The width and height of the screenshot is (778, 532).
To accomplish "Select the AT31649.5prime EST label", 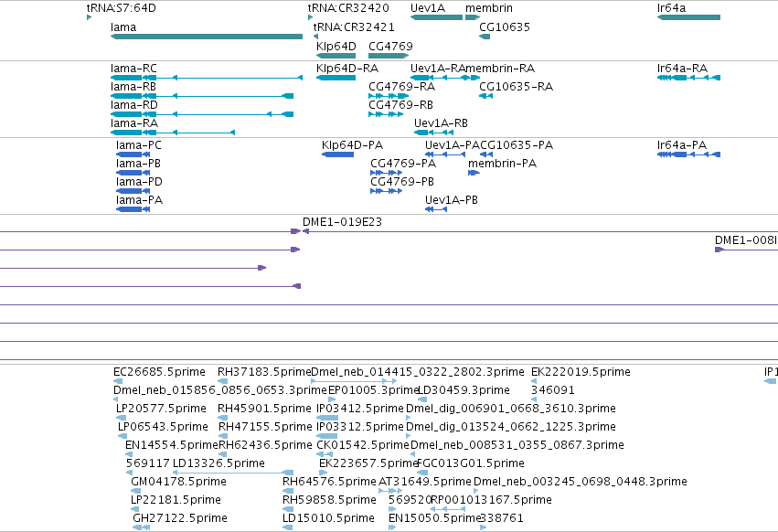I will 425,482.
